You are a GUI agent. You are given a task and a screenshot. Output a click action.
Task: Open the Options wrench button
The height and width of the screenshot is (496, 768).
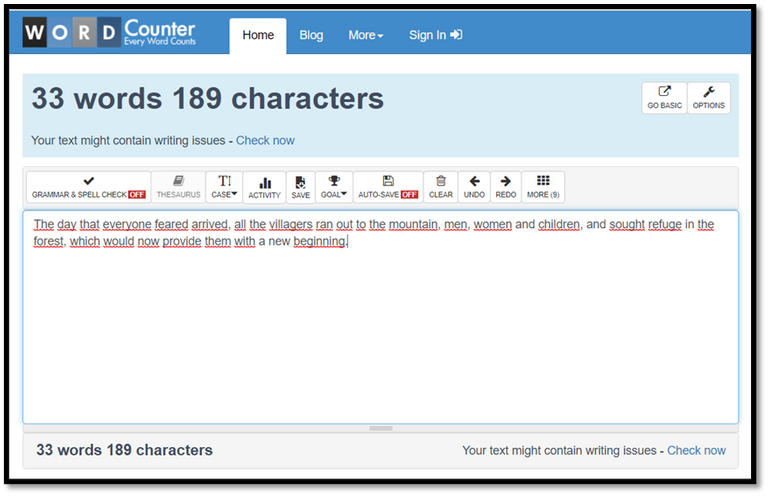708,98
